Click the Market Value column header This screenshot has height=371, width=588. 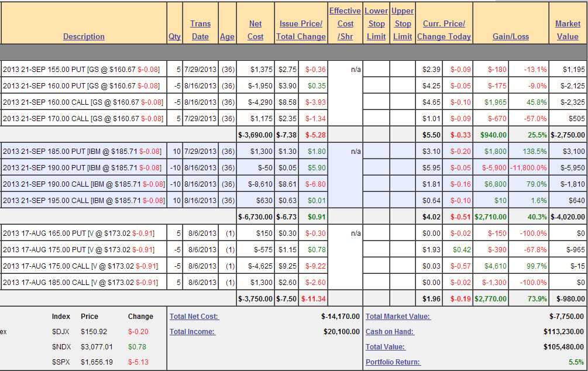point(568,30)
